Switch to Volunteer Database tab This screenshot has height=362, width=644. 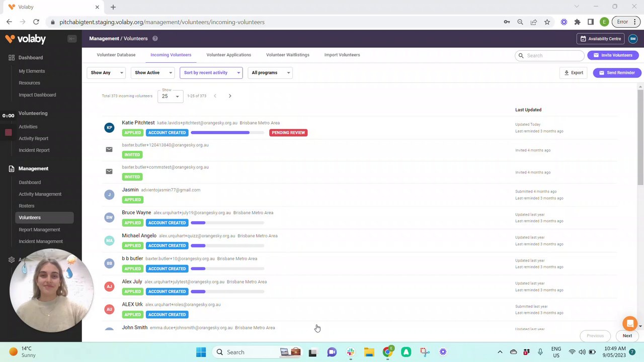pyautogui.click(x=116, y=55)
